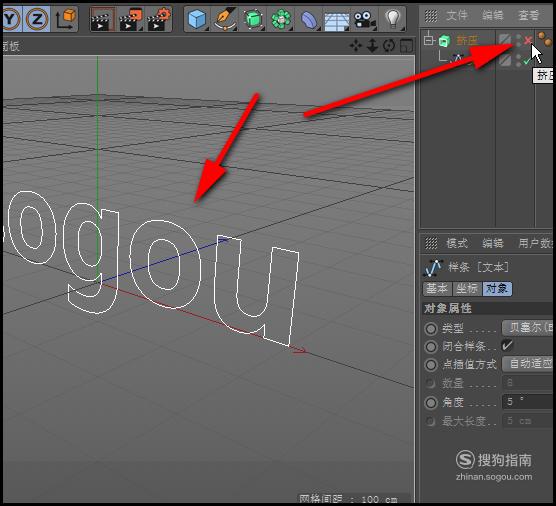Screen dimensions: 556x506
Task: Open the blue deformer objects icon
Action: tap(309, 20)
